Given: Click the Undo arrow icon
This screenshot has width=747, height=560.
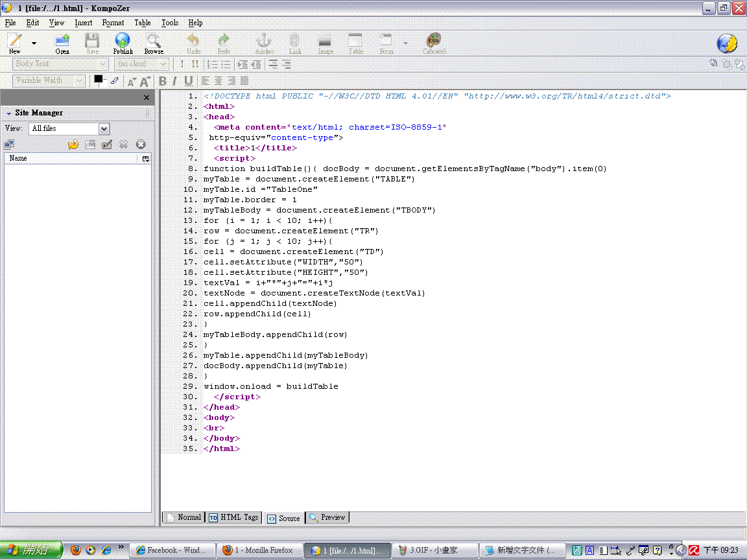Looking at the screenshot, I should (193, 43).
